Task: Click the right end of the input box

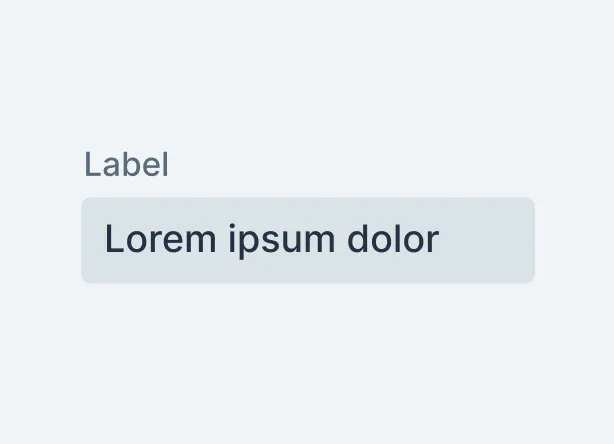Action: click(524, 240)
